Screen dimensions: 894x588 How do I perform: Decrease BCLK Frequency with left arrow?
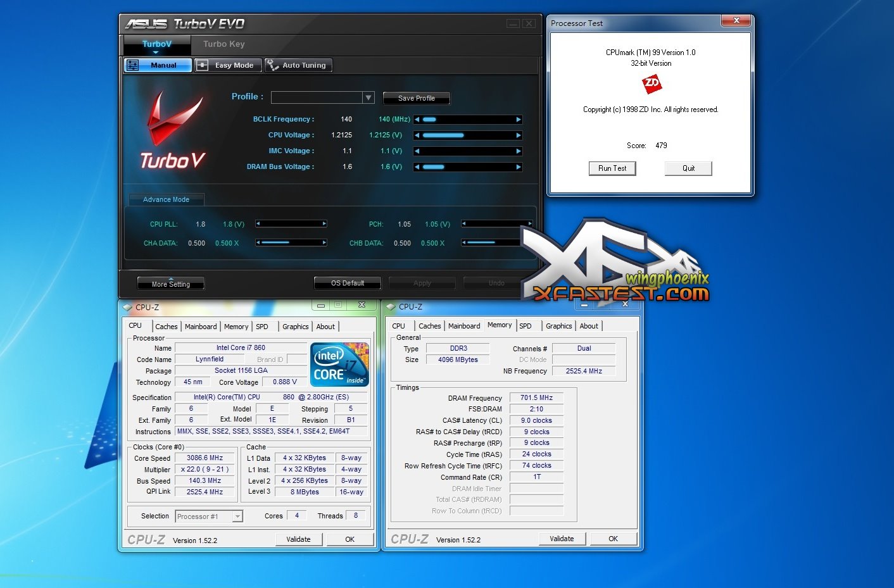(x=417, y=119)
